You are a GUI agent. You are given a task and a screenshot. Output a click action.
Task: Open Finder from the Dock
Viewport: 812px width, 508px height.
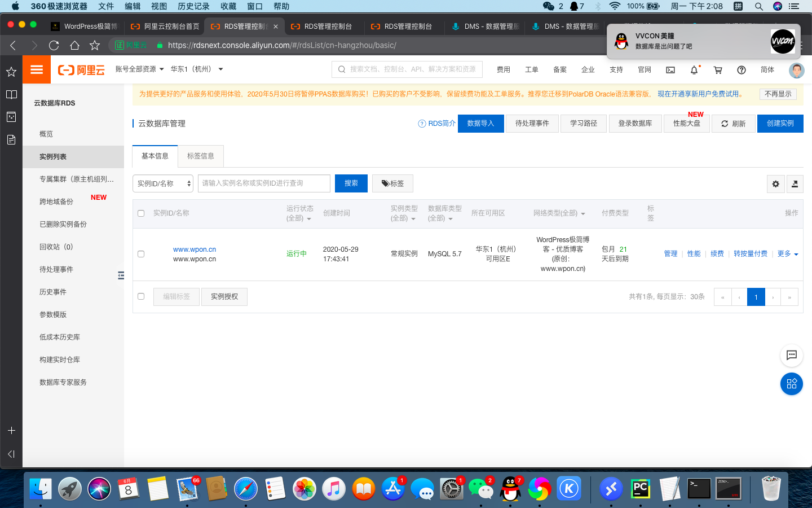coord(40,489)
